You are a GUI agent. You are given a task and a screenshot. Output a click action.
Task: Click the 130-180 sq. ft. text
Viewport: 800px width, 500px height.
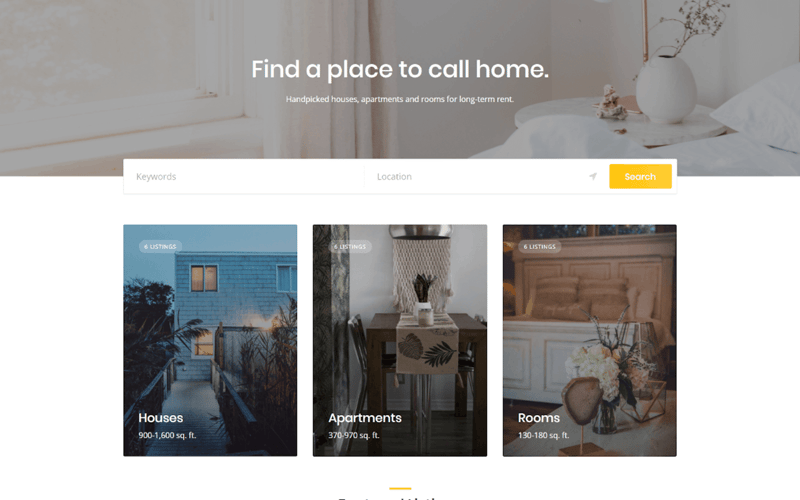543,435
